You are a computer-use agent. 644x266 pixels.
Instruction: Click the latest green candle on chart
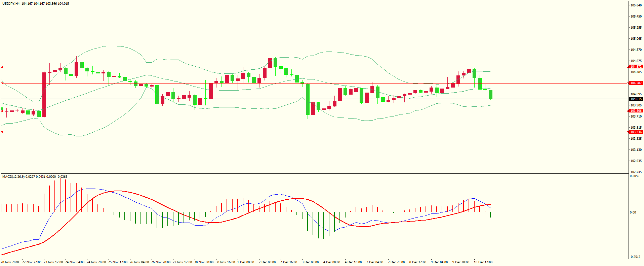(x=490, y=94)
